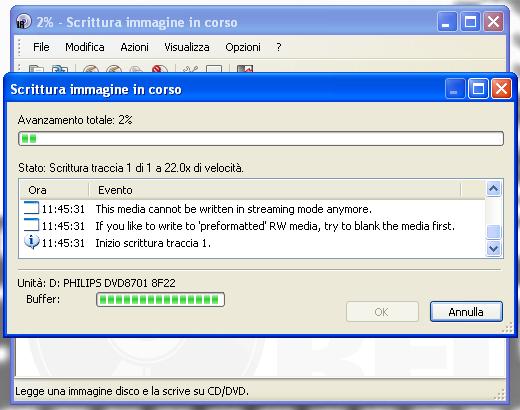Open the Azioni menu
Screen dimensions: 520x410
pyautogui.click(x=134, y=47)
